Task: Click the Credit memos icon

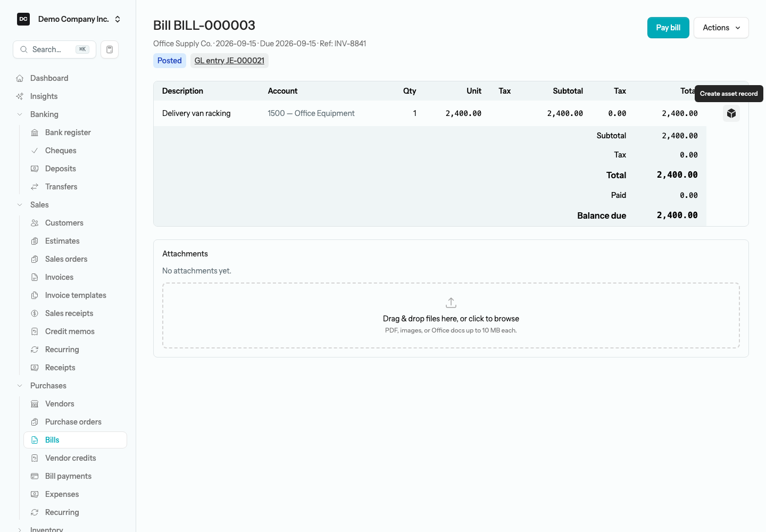Action: (35, 331)
